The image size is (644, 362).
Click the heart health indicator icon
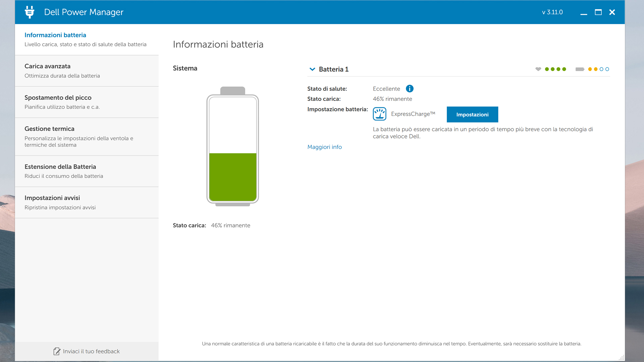[x=538, y=69]
